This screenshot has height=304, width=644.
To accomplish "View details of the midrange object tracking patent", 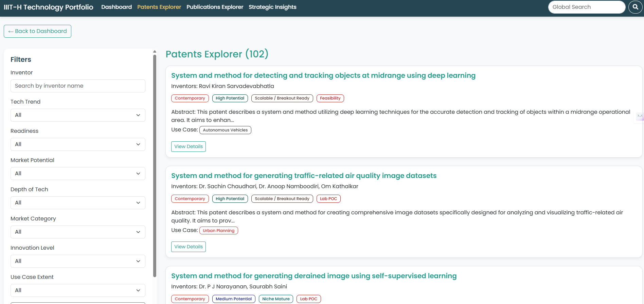I will point(189,146).
